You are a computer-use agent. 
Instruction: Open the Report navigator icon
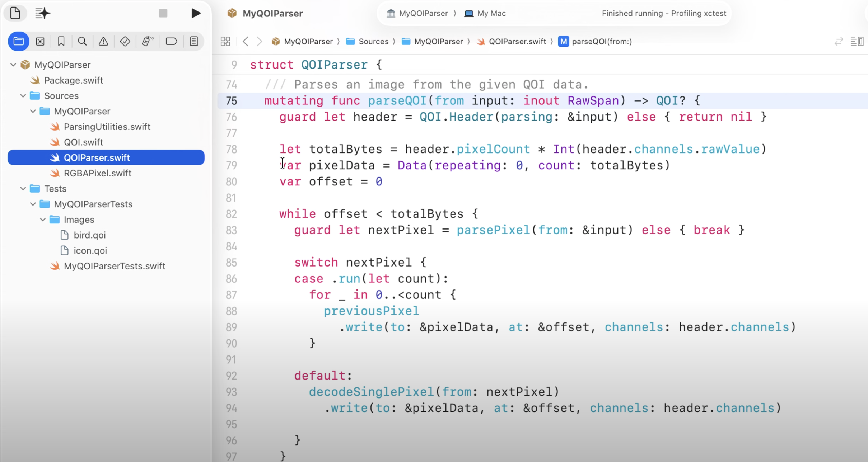[194, 41]
